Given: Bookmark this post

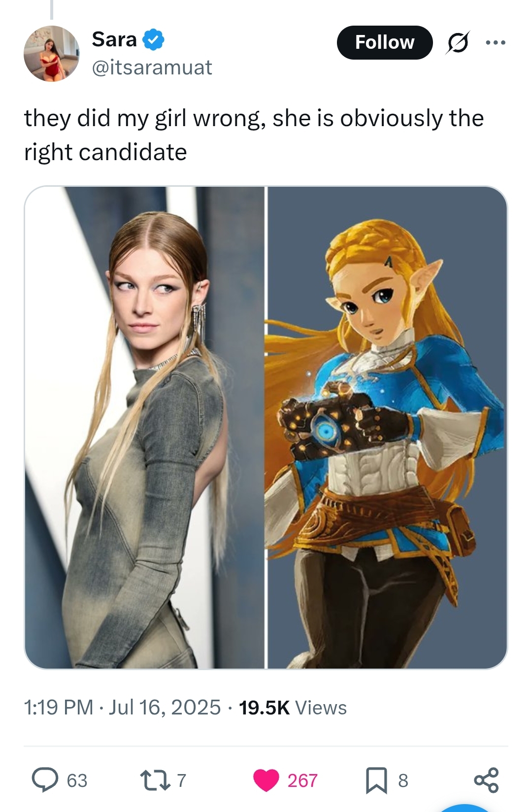Looking at the screenshot, I should [x=376, y=780].
